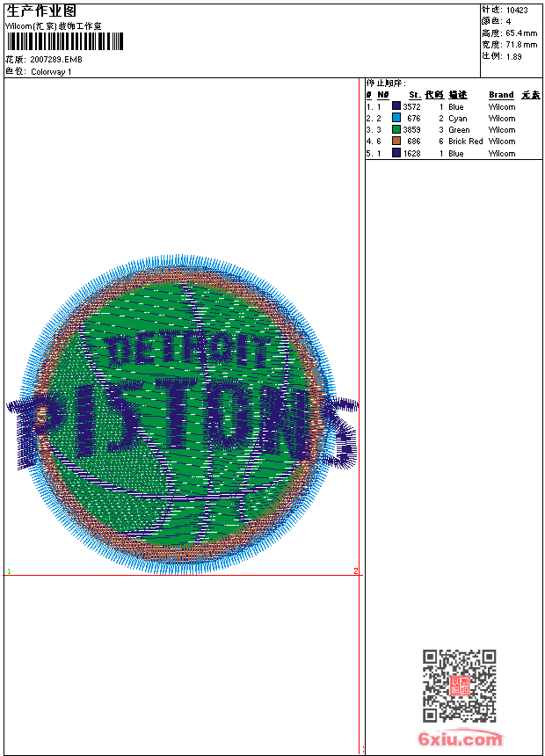Select 'Blue' description in the 1628 row
The image size is (545, 756).
coord(455,154)
